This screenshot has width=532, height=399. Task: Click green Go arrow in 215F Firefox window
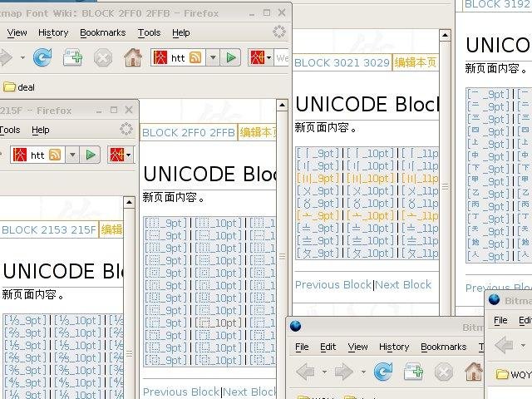coord(91,155)
